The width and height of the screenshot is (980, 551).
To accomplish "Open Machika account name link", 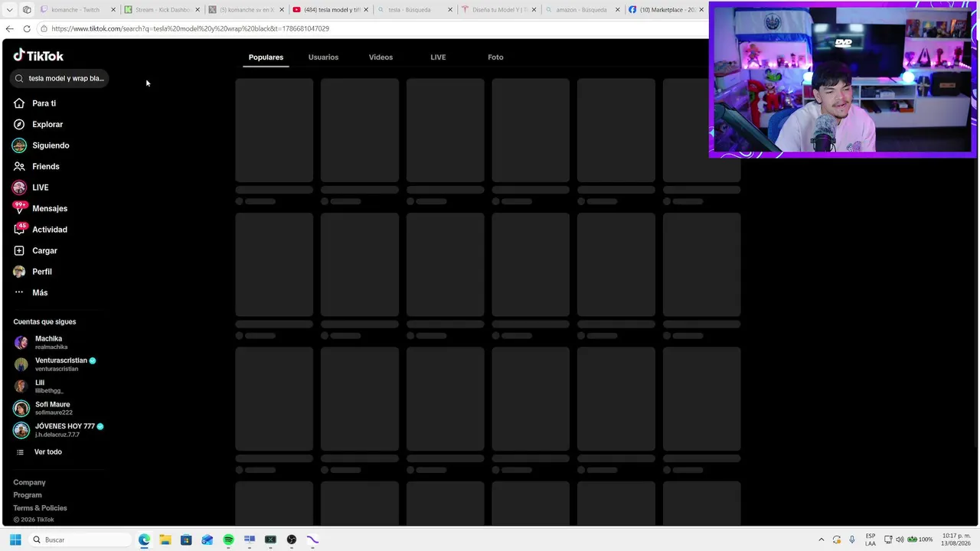I will click(x=48, y=338).
